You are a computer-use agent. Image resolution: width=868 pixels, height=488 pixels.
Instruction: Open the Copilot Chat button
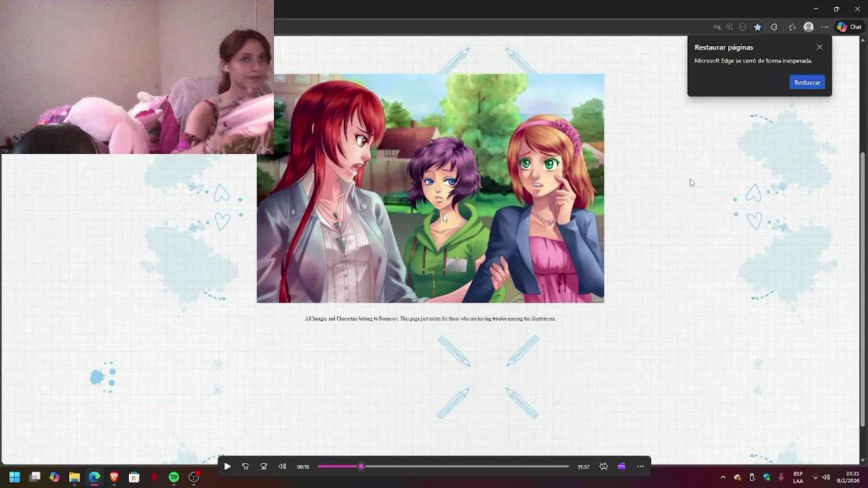point(849,27)
